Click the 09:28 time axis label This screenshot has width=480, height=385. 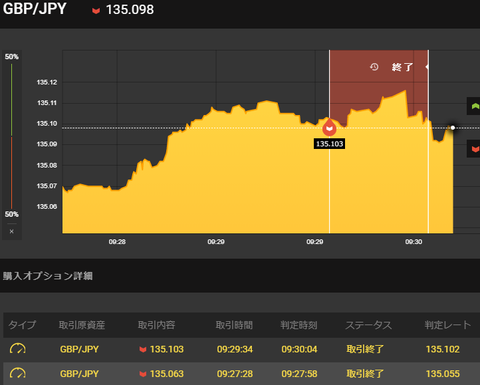[x=117, y=242]
